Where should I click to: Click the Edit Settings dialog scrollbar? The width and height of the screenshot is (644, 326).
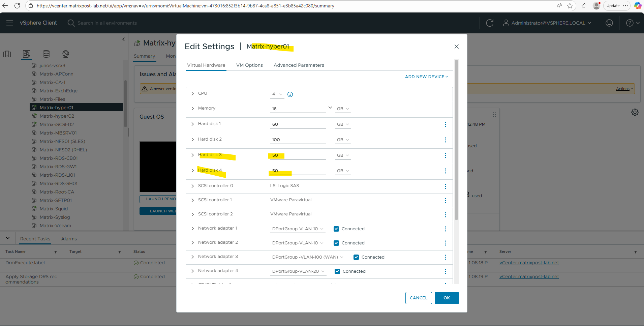coord(457,140)
